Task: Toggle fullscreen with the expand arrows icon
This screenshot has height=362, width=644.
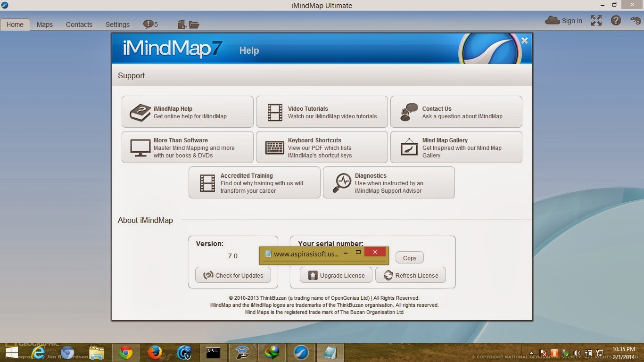Action: (x=596, y=21)
